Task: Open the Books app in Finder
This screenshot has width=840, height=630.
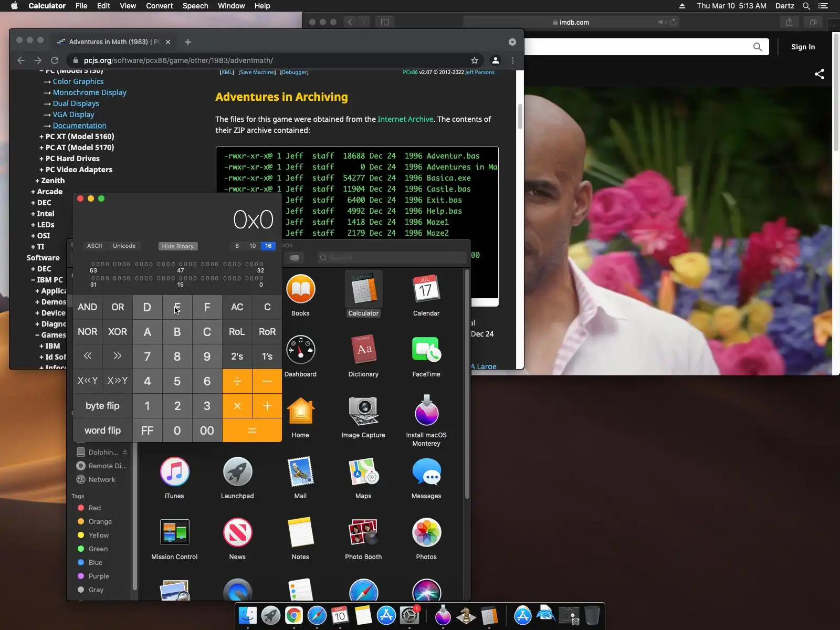Action: 300,289
